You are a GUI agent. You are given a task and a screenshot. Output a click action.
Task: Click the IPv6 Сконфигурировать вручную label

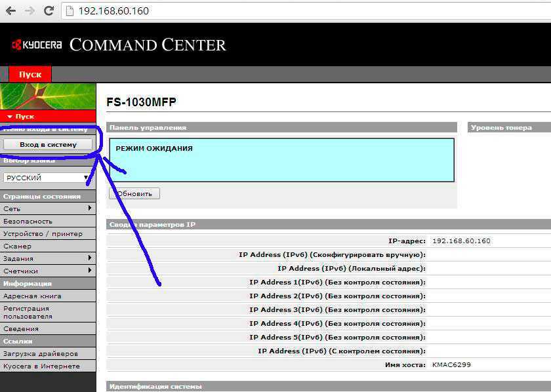pyautogui.click(x=332, y=254)
